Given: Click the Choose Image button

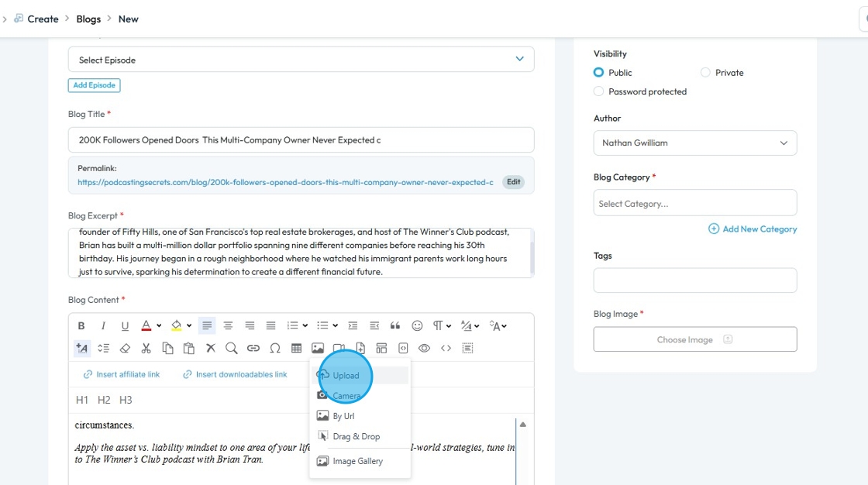Looking at the screenshot, I should tap(695, 339).
